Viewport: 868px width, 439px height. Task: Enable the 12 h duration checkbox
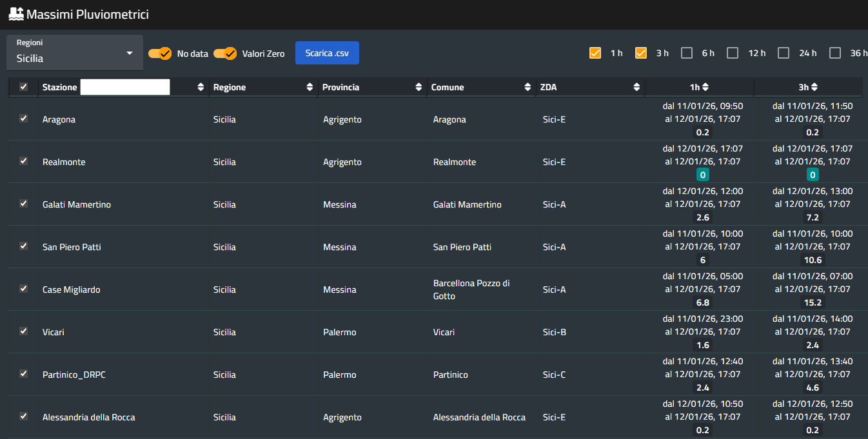tap(733, 53)
